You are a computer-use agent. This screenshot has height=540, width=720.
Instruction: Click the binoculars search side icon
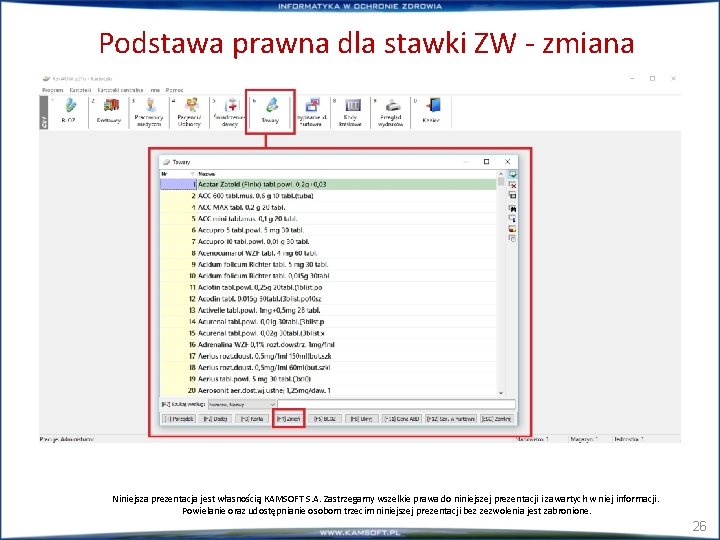[x=512, y=208]
